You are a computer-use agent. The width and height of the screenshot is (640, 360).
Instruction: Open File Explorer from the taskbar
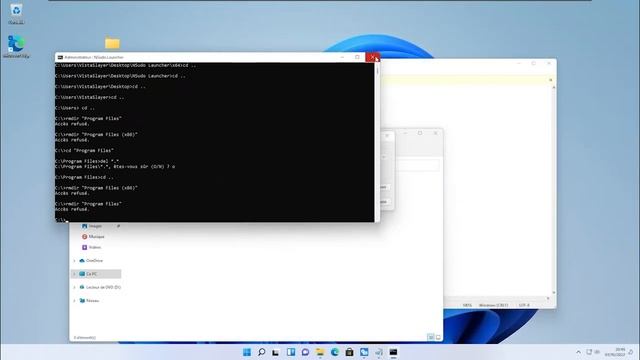320,352
